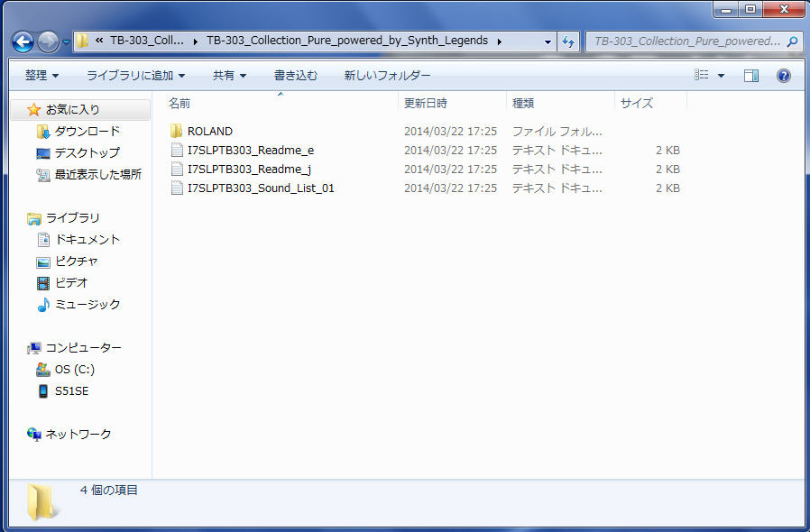Open the 共有 menu
The image size is (810, 532).
[x=229, y=76]
